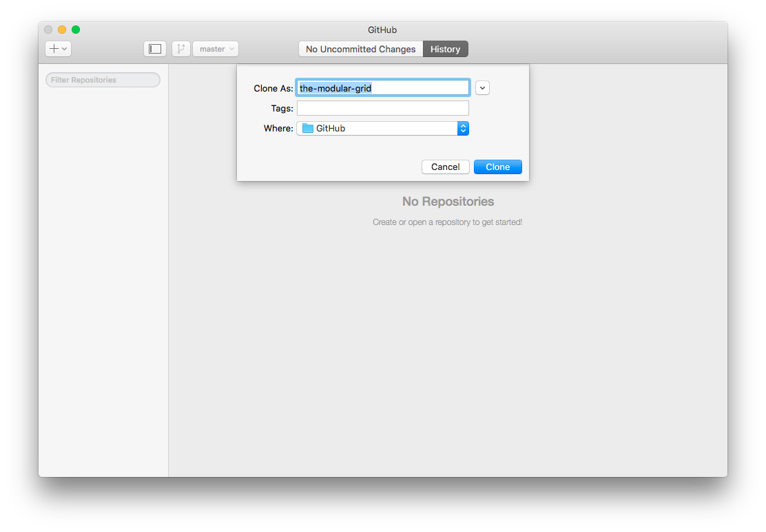Image resolution: width=766 pixels, height=532 pixels.
Task: Click into the Tags field
Action: coord(383,108)
